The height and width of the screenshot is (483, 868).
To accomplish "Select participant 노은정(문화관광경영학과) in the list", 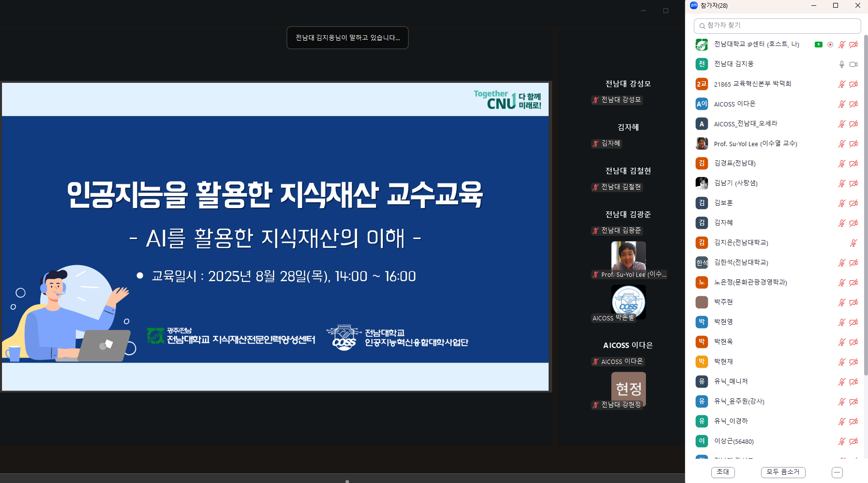I will pyautogui.click(x=750, y=283).
